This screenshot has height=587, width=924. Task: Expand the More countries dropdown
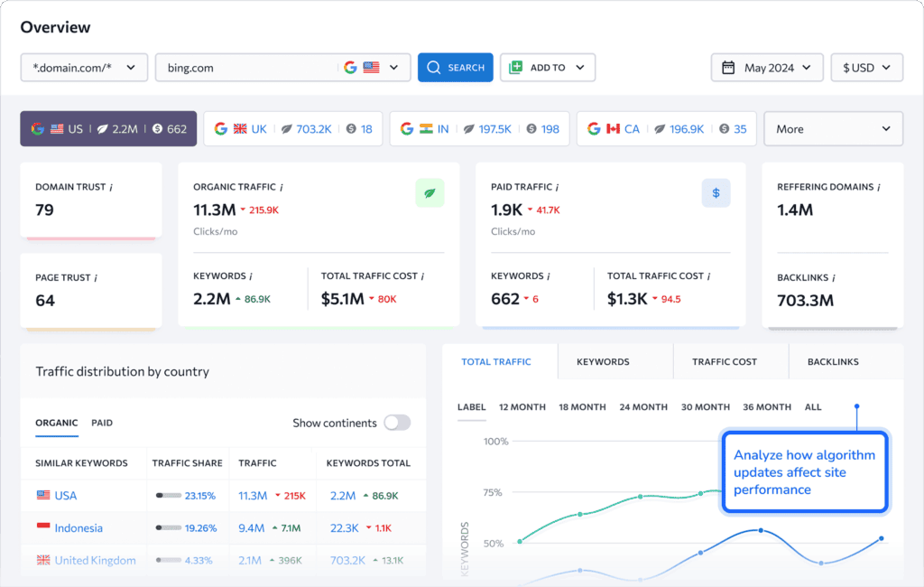coord(832,128)
